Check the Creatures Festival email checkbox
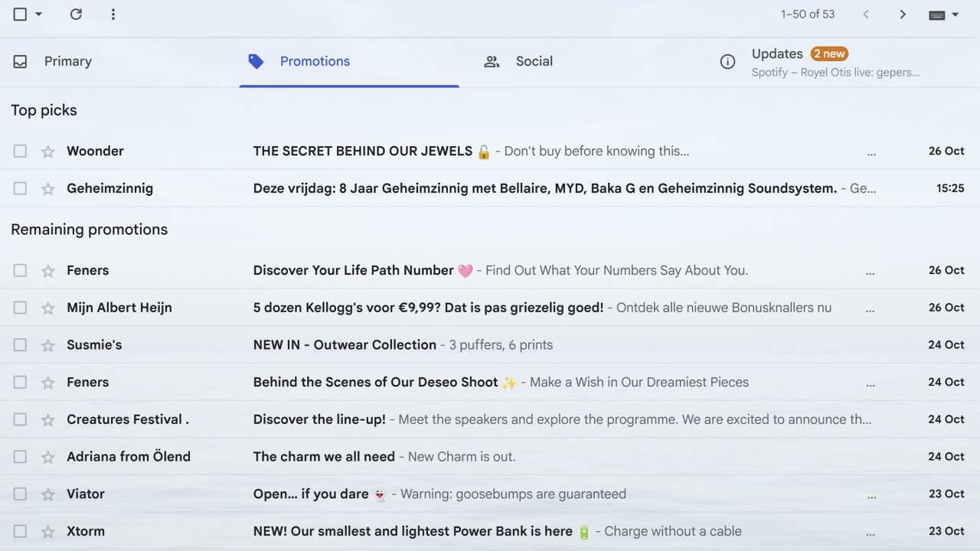The width and height of the screenshot is (980, 551). pyautogui.click(x=20, y=419)
